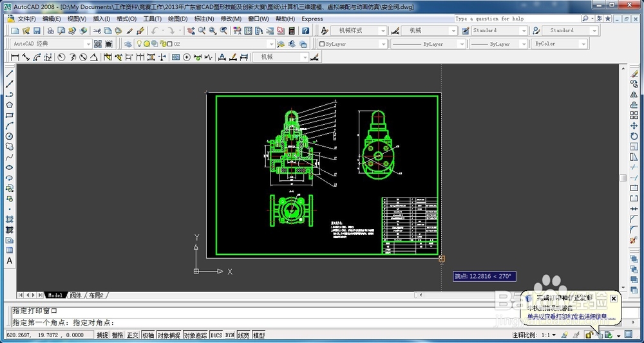
Task: Toggle 对象追踪 object tracking in the status bar
Action: [x=196, y=335]
